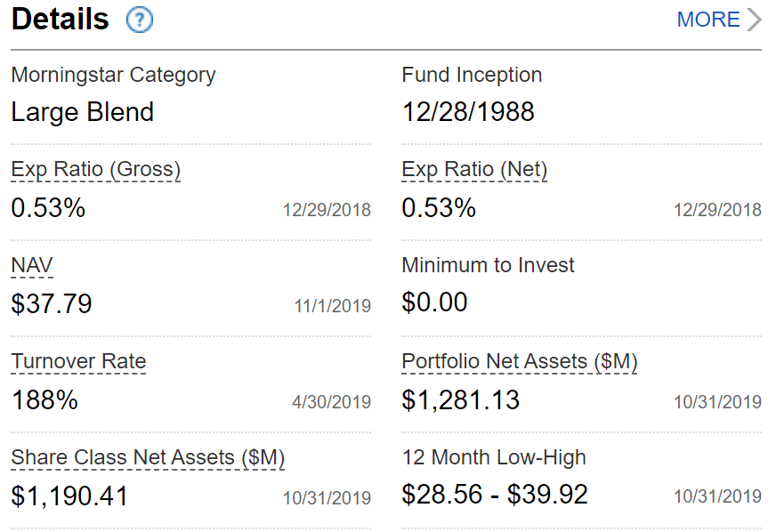Click the Portfolio Net Assets ($M) label
Viewport: 776px width, 532px height.
(x=520, y=361)
